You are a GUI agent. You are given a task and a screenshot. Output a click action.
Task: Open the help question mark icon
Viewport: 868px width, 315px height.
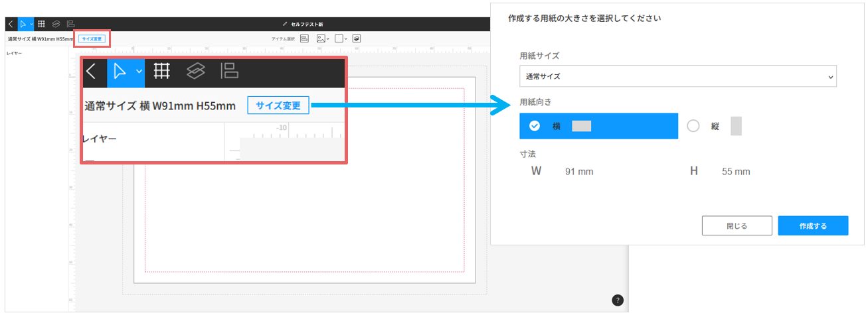click(x=618, y=300)
